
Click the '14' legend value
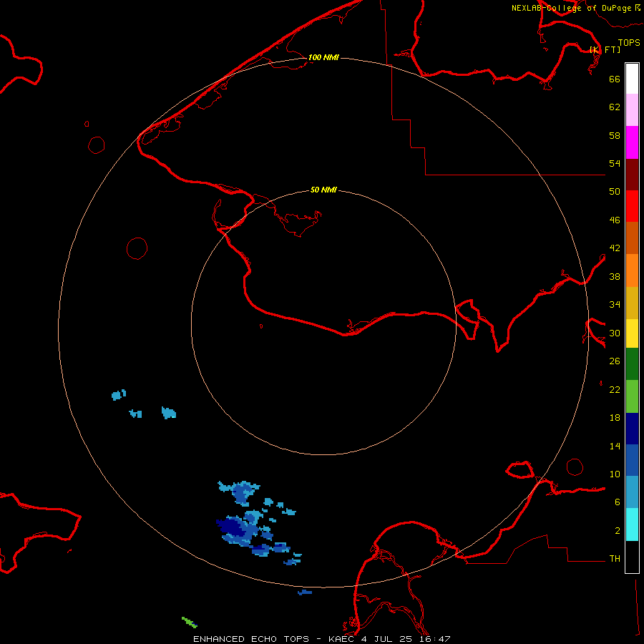(615, 446)
